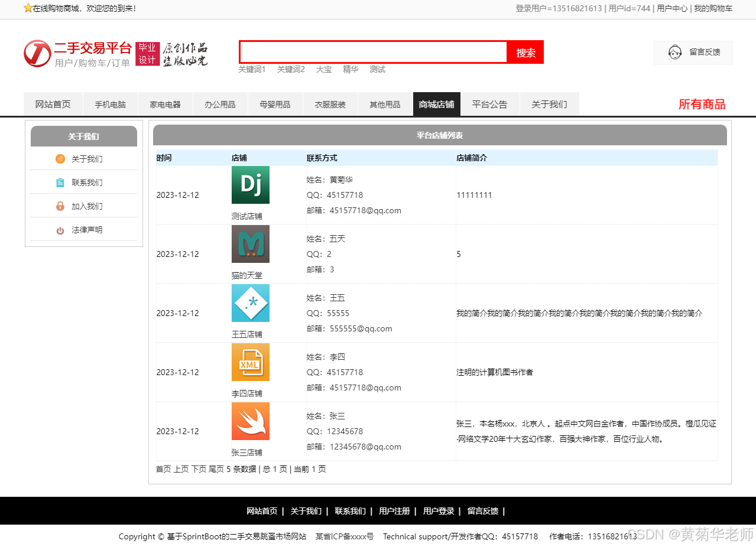The image size is (756, 547).
Task: Click the Swift bird logo of 张三店铺
Action: pos(251,422)
